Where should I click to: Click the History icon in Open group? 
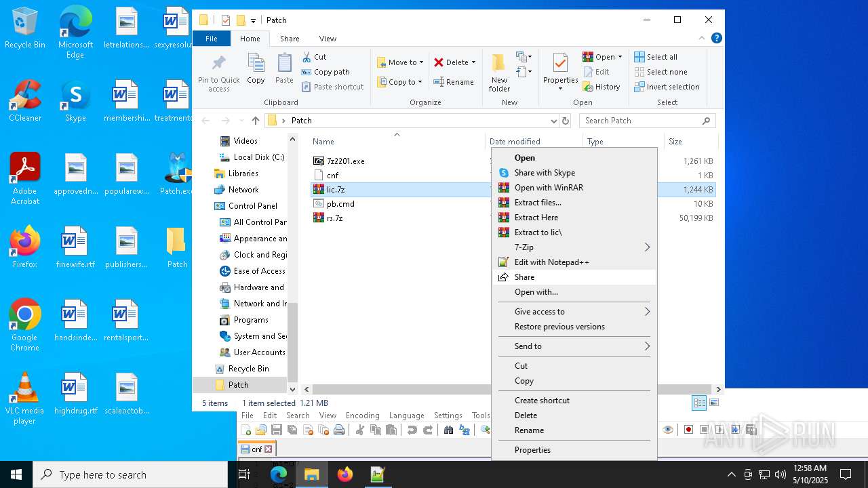(x=587, y=87)
